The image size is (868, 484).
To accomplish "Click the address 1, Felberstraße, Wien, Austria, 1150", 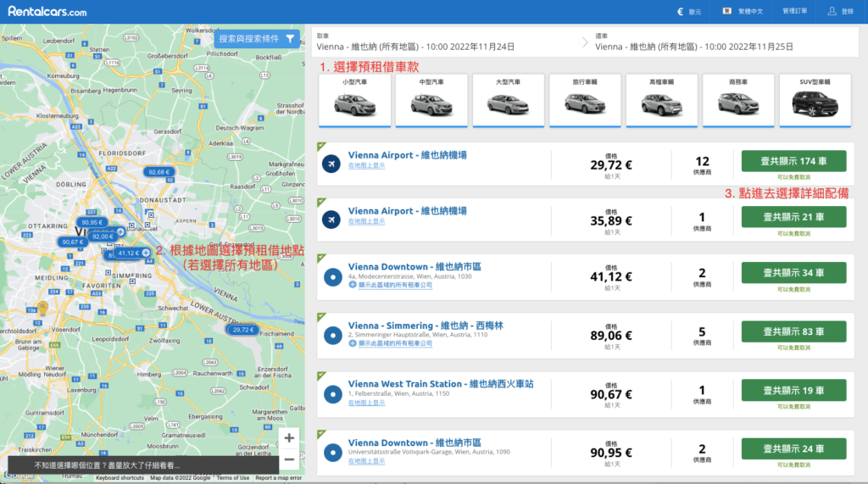I will (x=398, y=394).
